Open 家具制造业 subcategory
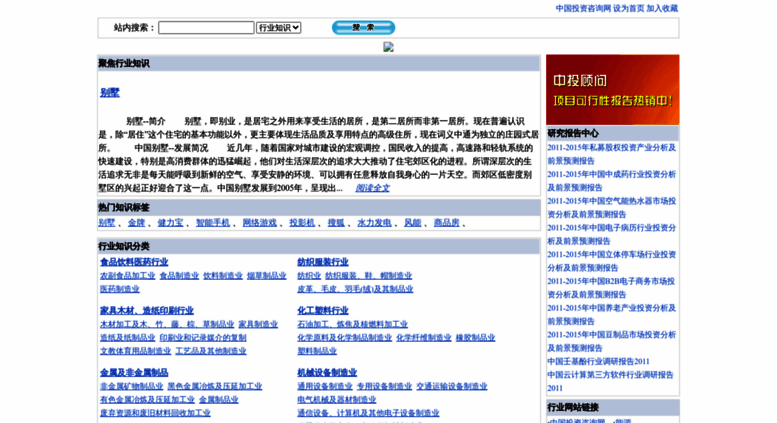Image resolution: width=777 pixels, height=423 pixels. 258,324
